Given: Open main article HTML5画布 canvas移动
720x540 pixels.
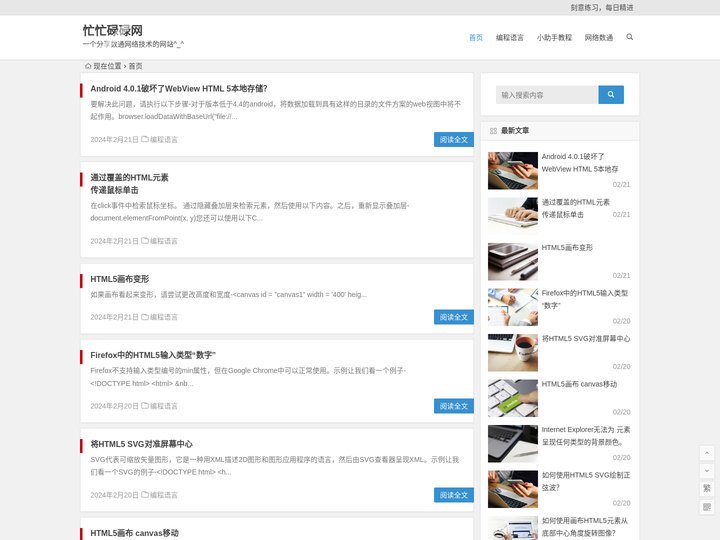Looking at the screenshot, I should [135, 533].
